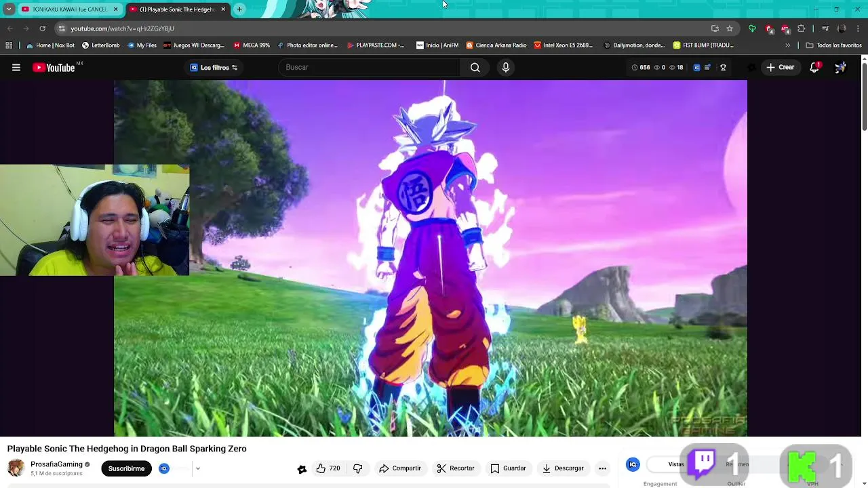Click the blue IQ extension icon in header

(696, 67)
